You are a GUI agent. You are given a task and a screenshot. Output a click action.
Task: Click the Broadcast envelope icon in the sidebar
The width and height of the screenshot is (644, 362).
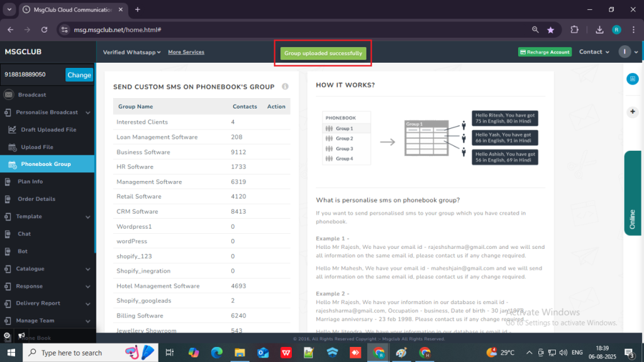pos(9,95)
